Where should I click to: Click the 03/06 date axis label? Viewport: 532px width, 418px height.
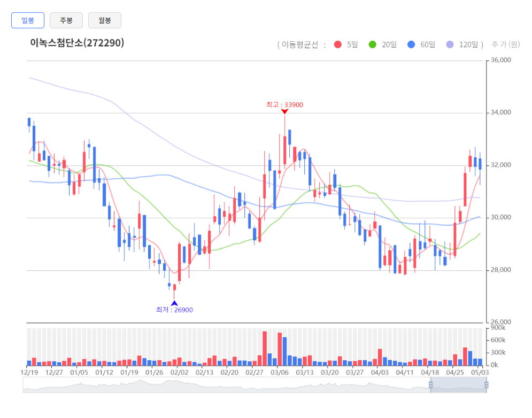(280, 372)
